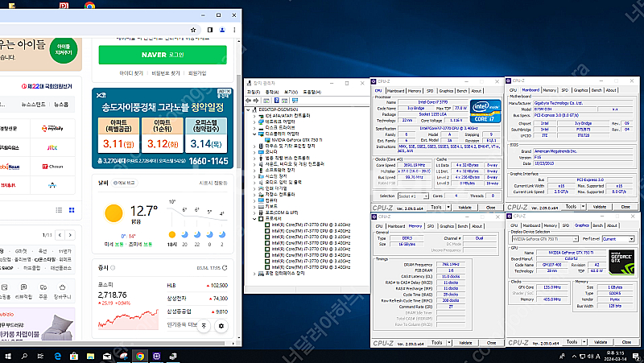Open taskbar Search magnifier
Screen dimensions: 644x363
[x=24, y=356]
